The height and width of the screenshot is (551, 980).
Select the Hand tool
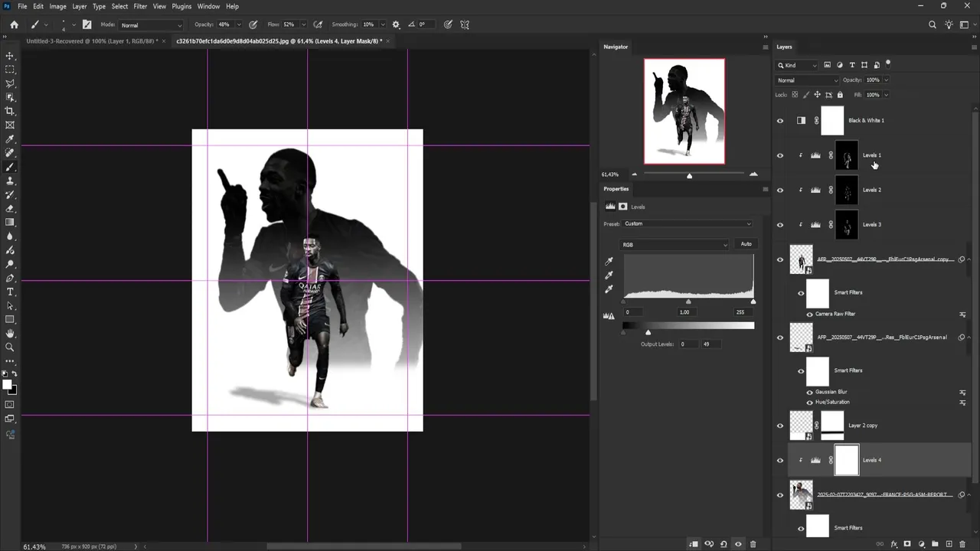(x=10, y=334)
